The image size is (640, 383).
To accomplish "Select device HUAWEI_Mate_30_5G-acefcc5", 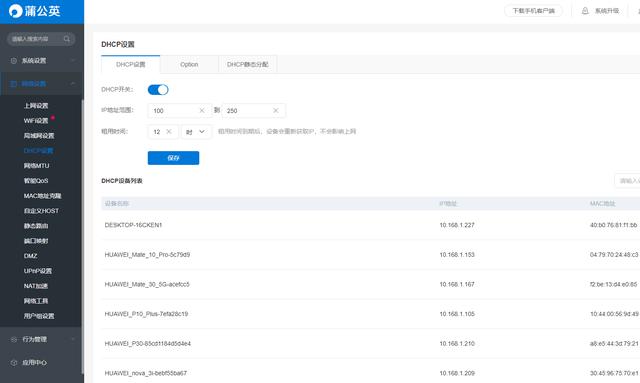I will [x=147, y=284].
